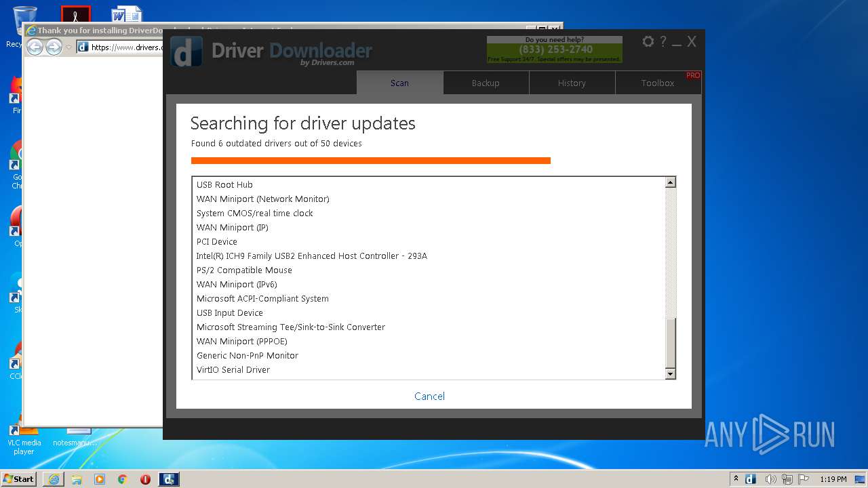
Task: Open the Word document desktop icon
Action: (127, 15)
